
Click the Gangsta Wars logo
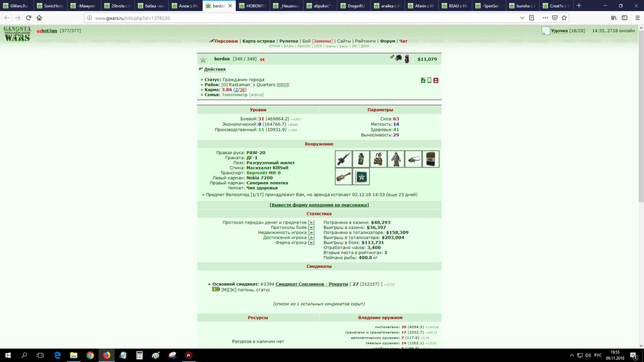[17, 34]
